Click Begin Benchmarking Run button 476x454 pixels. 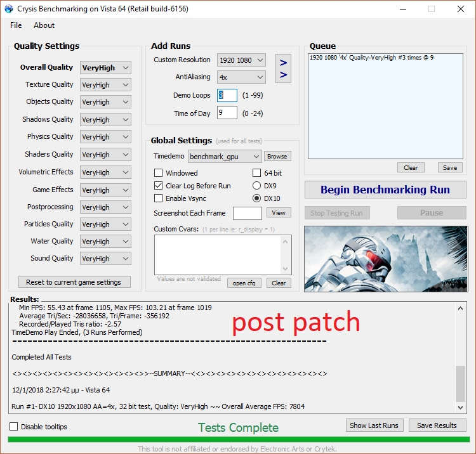[385, 190]
